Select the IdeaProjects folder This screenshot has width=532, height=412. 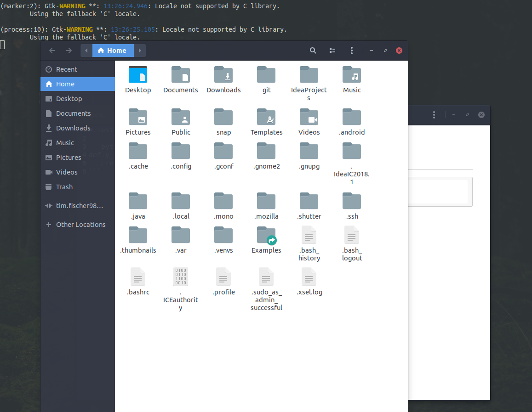coord(309,75)
